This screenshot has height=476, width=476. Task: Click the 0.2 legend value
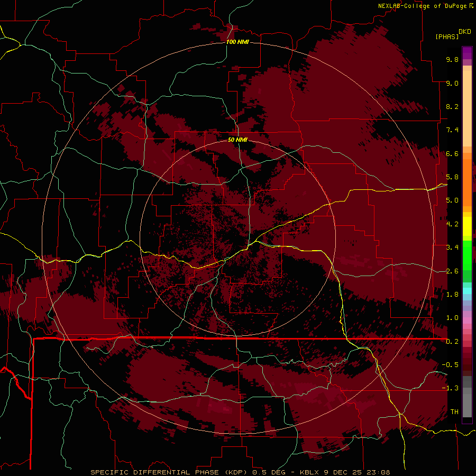tap(452, 342)
